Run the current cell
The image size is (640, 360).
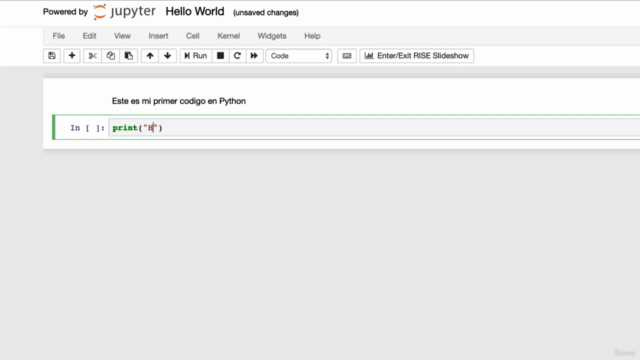[x=196, y=56]
